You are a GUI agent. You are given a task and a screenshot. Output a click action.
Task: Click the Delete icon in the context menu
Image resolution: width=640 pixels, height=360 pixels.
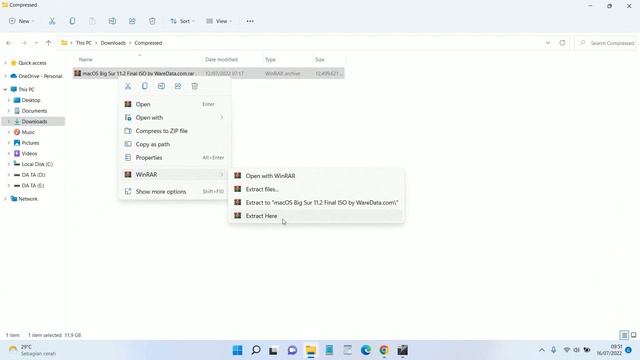[195, 86]
